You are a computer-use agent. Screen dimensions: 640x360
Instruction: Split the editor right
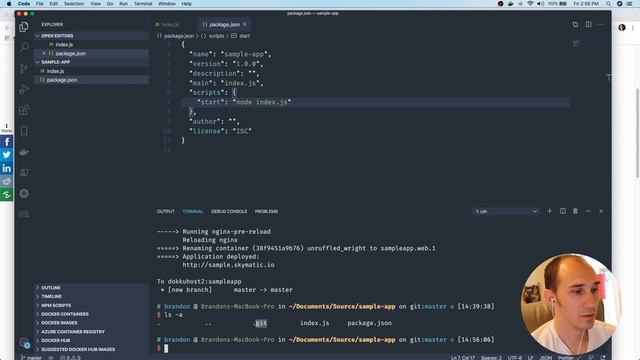[588, 24]
